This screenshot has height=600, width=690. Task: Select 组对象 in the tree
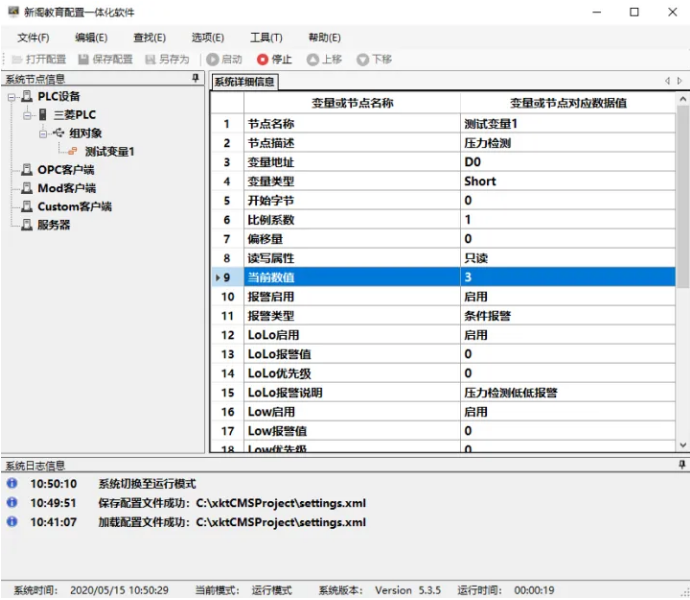click(x=85, y=133)
